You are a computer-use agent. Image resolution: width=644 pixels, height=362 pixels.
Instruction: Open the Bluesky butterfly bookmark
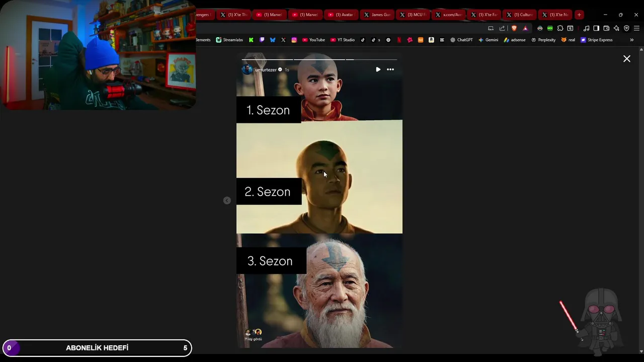click(273, 40)
